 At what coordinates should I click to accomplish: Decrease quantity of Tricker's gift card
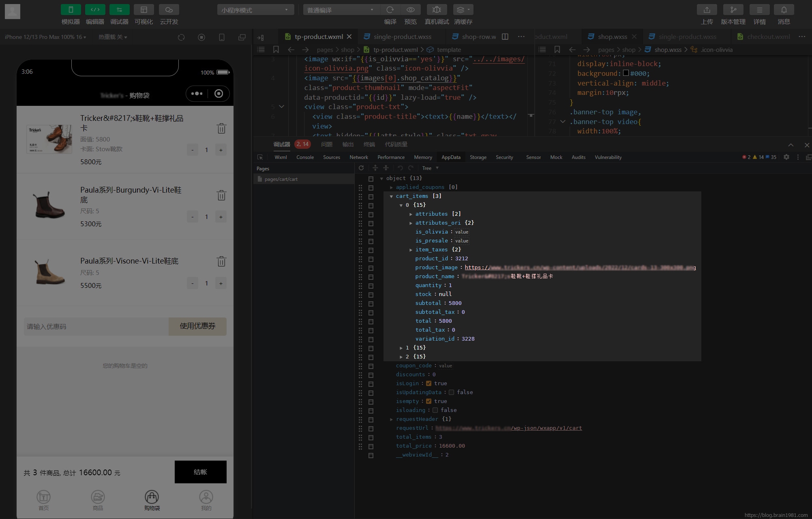point(192,150)
